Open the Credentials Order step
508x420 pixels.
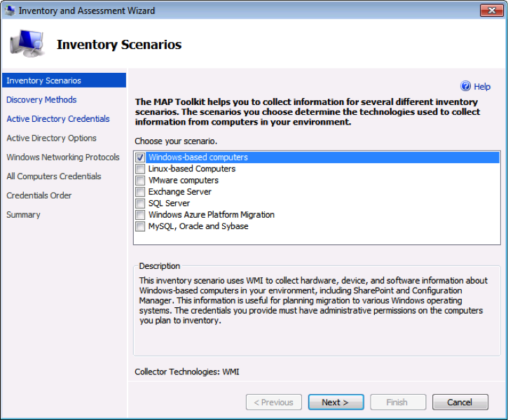(39, 195)
